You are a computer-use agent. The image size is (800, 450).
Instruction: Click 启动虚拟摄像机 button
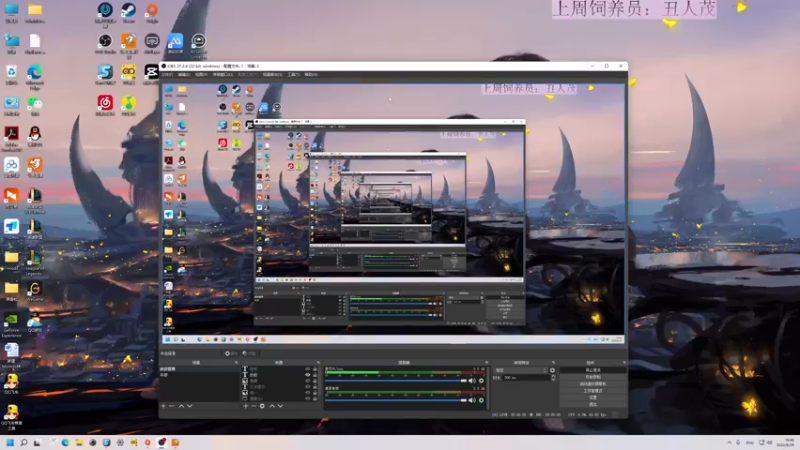click(592, 384)
